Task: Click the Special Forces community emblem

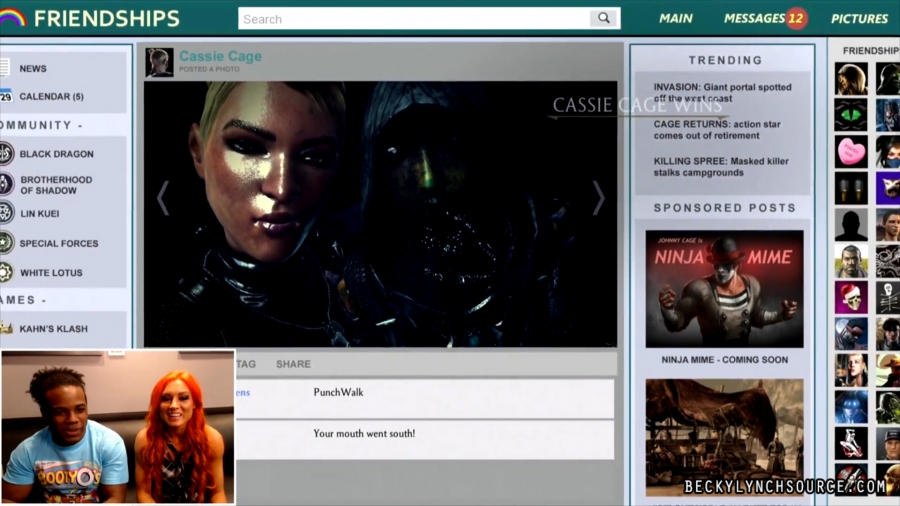Action: (6, 243)
